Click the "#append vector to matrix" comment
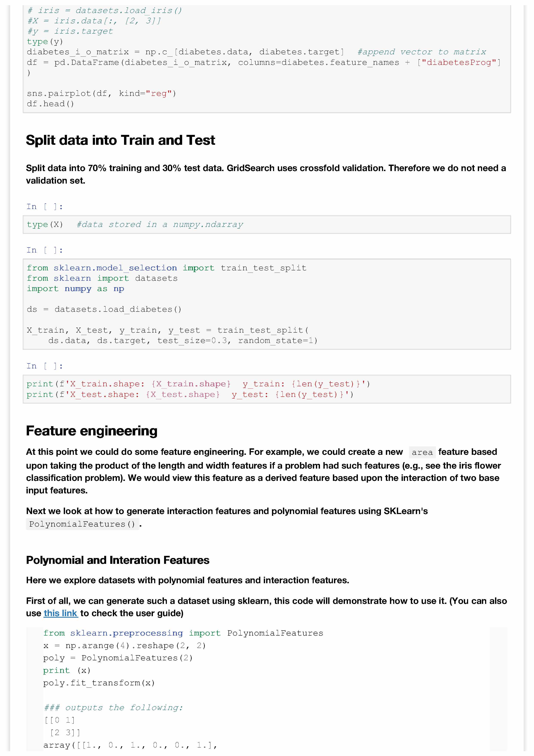The image size is (534, 756). pyautogui.click(x=421, y=52)
